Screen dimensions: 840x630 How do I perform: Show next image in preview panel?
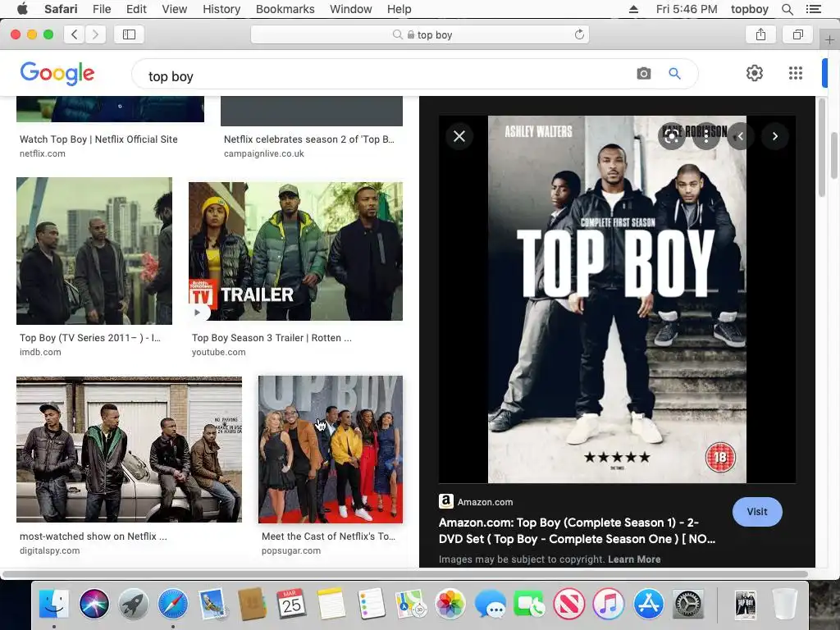pos(774,136)
